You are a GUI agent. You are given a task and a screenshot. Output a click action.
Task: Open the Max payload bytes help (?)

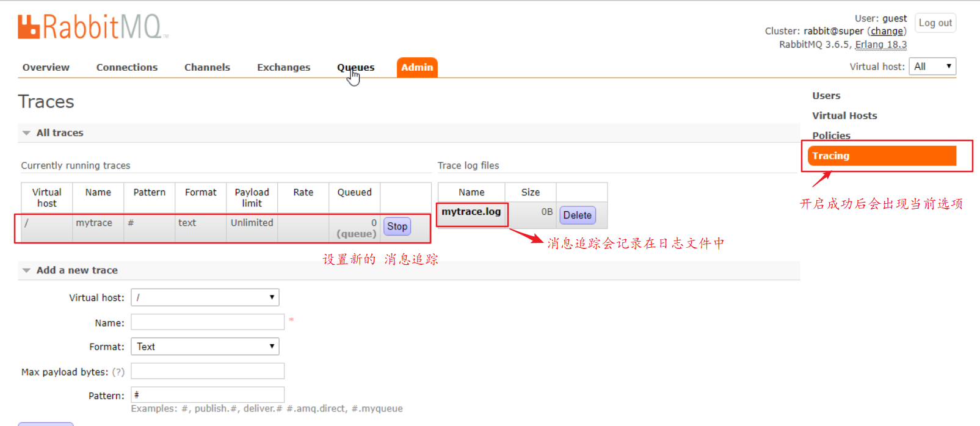point(118,372)
